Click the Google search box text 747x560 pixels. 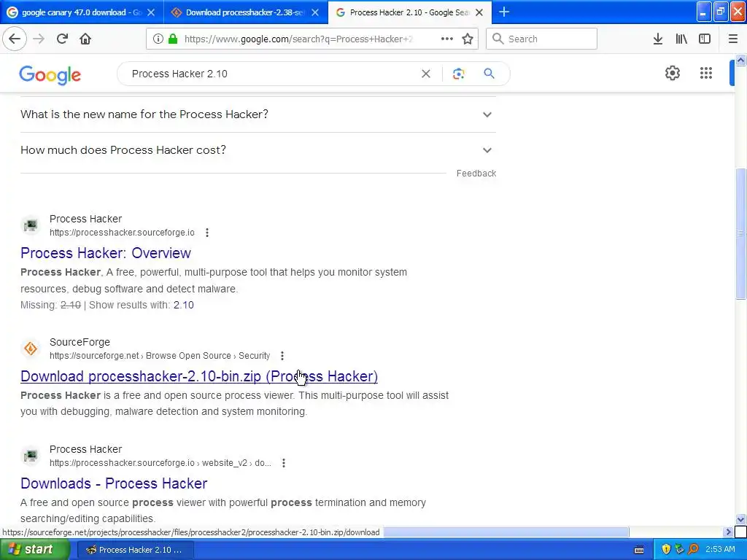[x=179, y=74]
